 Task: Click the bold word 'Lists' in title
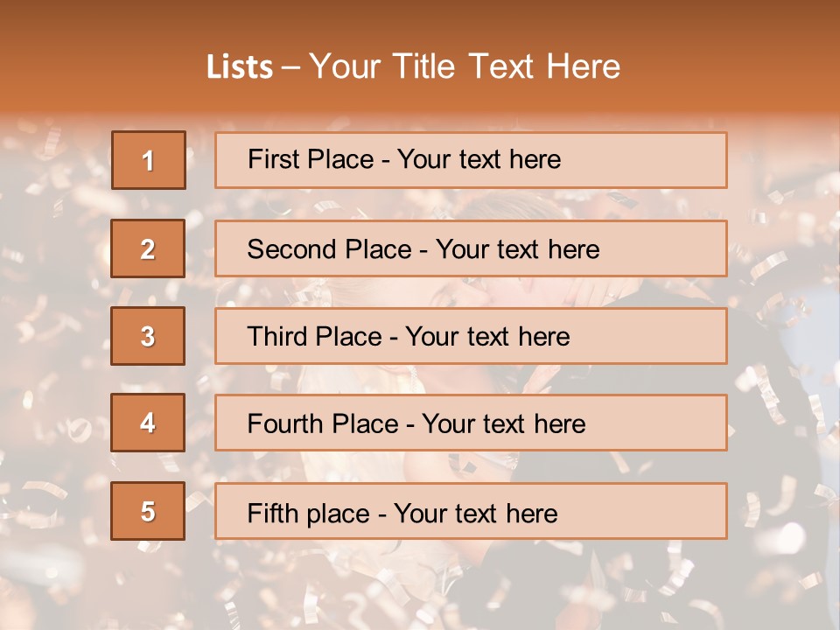pyautogui.click(x=239, y=67)
